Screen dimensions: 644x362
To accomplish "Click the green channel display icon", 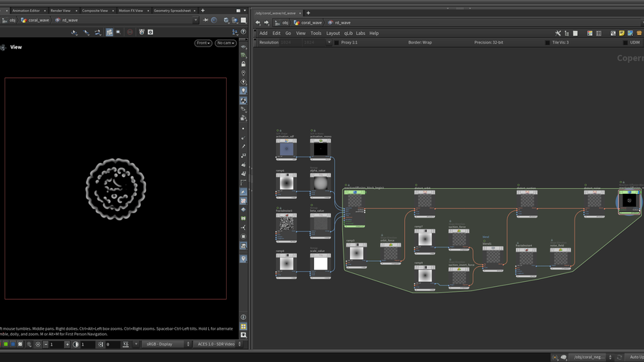I will (6, 344).
